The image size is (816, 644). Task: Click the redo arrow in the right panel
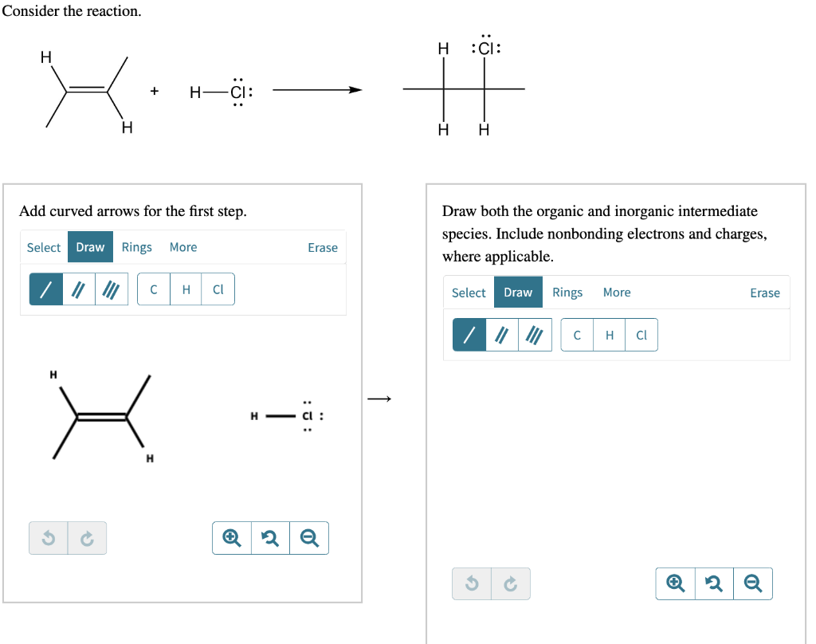coord(512,583)
